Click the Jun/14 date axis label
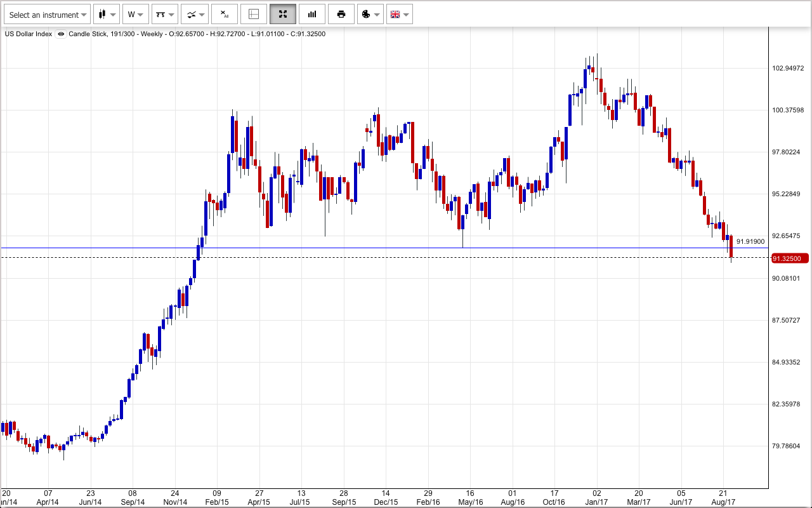The width and height of the screenshot is (812, 508). click(90, 502)
